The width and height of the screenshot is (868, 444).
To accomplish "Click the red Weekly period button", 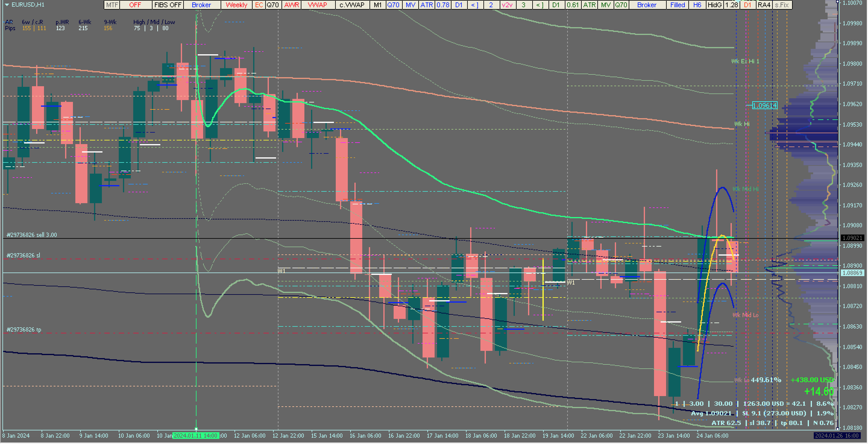I will (x=236, y=5).
